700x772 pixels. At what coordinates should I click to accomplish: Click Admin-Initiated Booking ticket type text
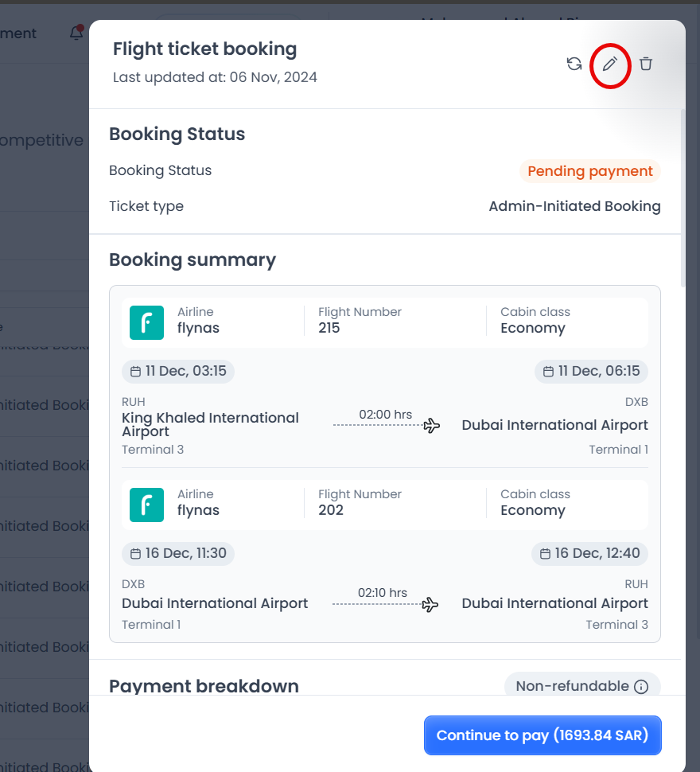click(x=574, y=206)
